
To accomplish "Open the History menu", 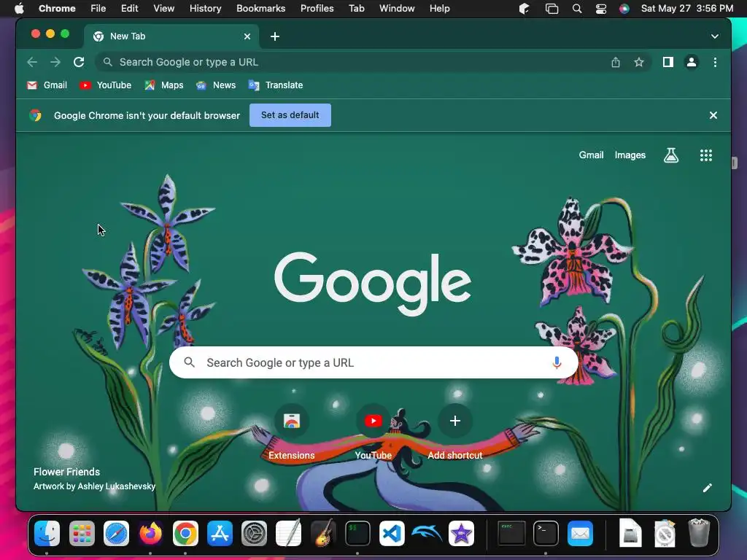I will (x=205, y=9).
